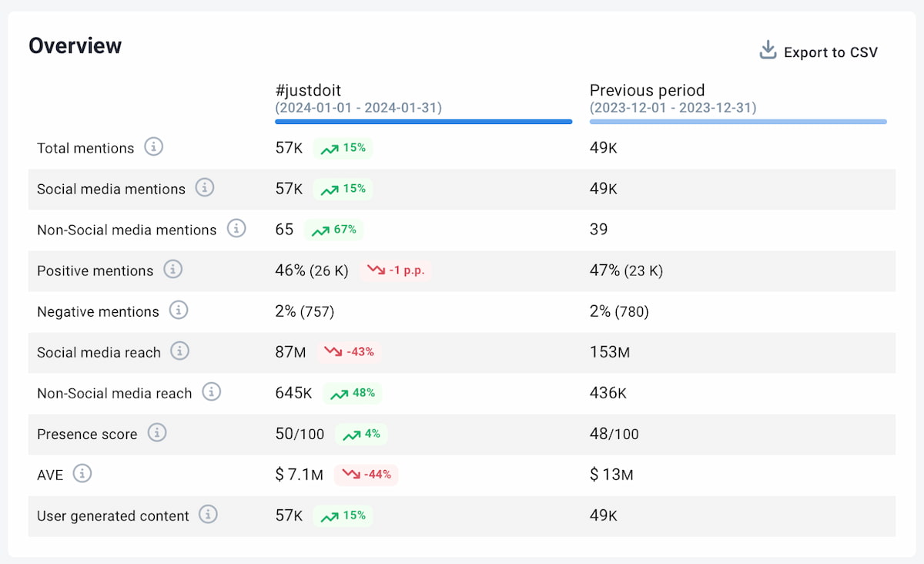Click the info icon beside Social media mentions
Viewport: 924px width, 564px height.
[x=204, y=188]
